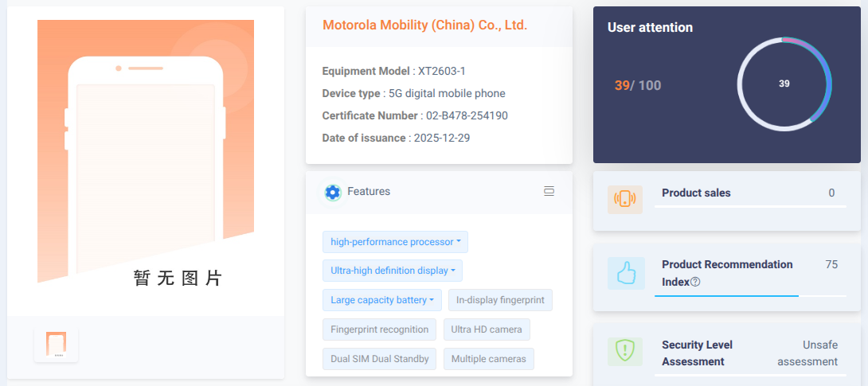Image resolution: width=868 pixels, height=386 pixels.
Task: Collapse the Features panel via top-right icon
Action: coord(549,191)
